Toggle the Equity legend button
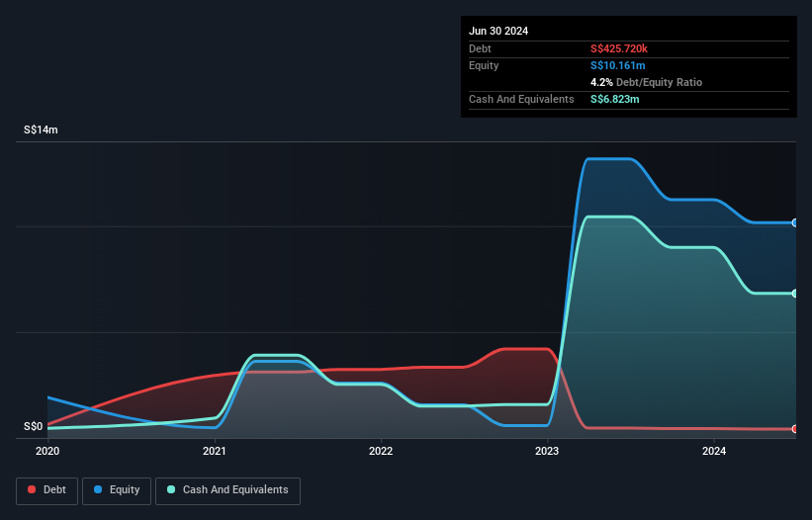The height and width of the screenshot is (520, 812). click(117, 490)
